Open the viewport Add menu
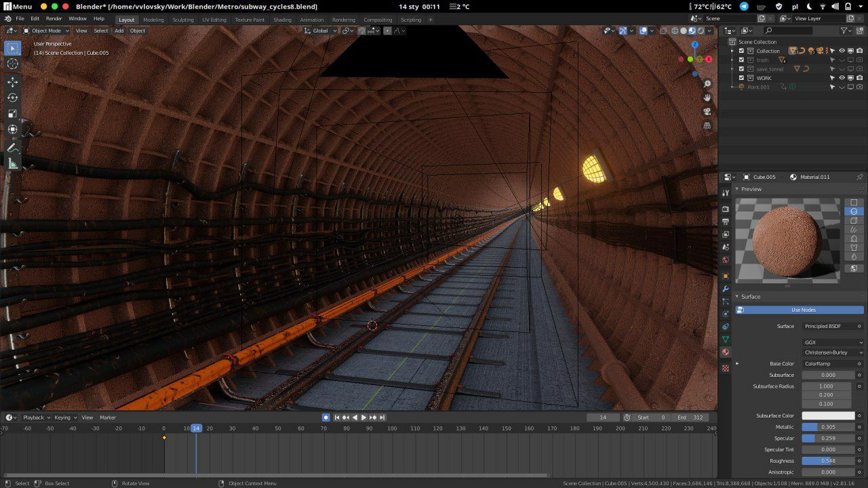868x488 pixels. point(119,30)
